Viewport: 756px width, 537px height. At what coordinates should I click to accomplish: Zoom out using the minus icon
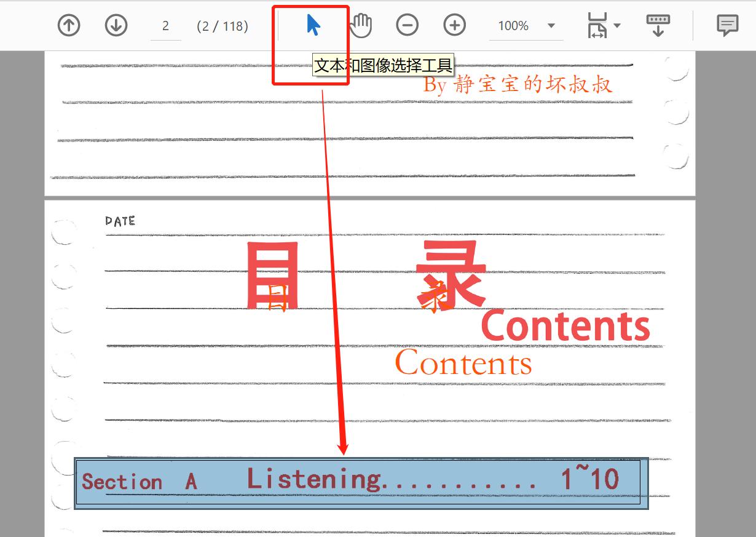[x=408, y=25]
